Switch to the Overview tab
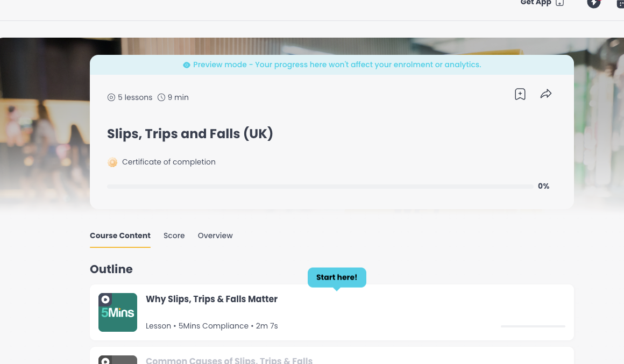This screenshot has height=364, width=624. (x=215, y=235)
